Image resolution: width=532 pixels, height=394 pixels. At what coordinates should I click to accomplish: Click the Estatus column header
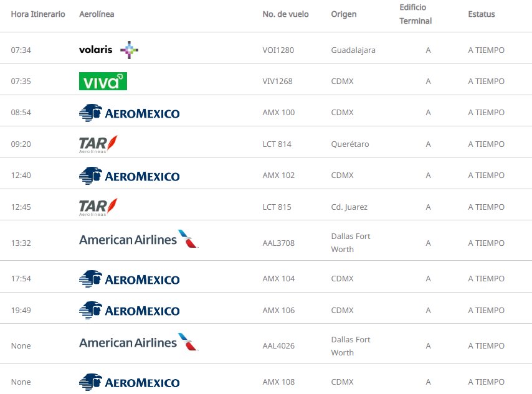(x=482, y=14)
